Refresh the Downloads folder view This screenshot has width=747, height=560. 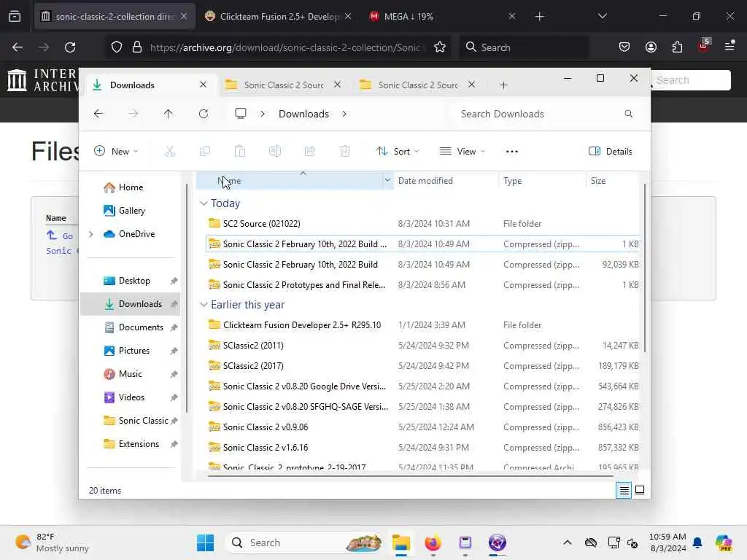[x=204, y=114]
